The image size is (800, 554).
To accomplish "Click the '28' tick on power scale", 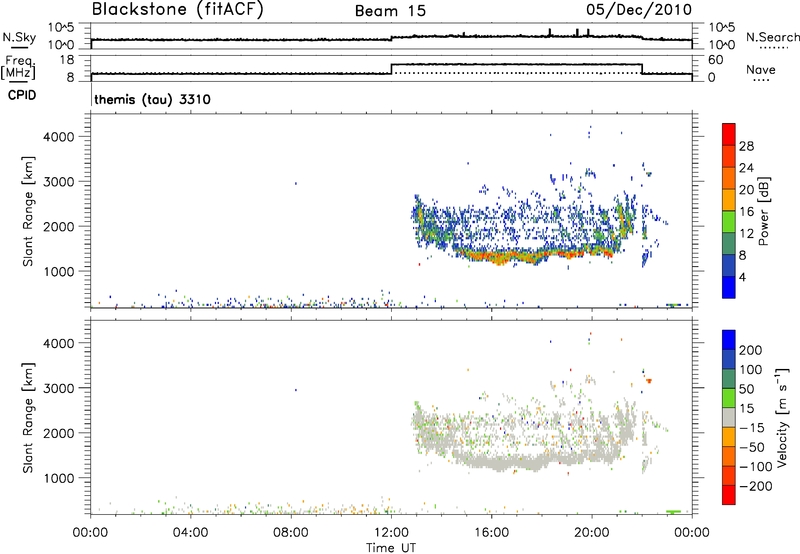I will point(746,146).
